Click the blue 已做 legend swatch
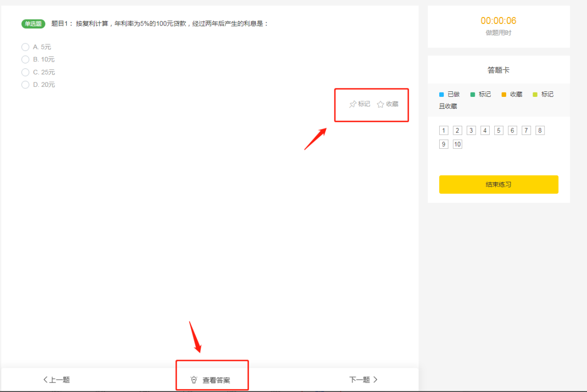The image size is (587, 392). (x=441, y=94)
